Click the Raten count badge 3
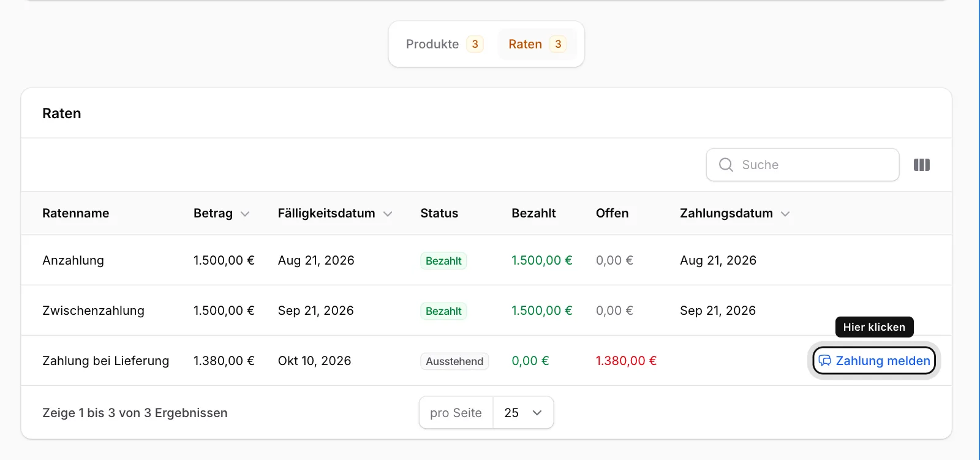 pos(558,44)
